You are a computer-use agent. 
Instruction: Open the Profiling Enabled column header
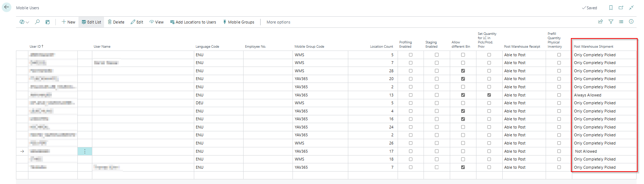click(x=405, y=44)
